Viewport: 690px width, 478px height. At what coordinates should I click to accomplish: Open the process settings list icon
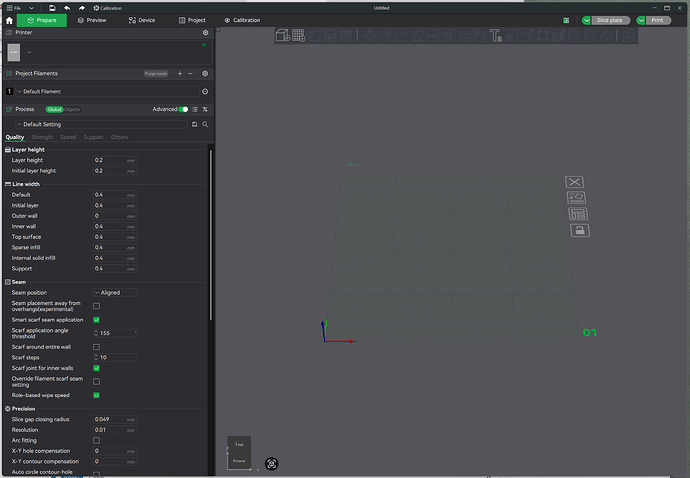coord(195,109)
